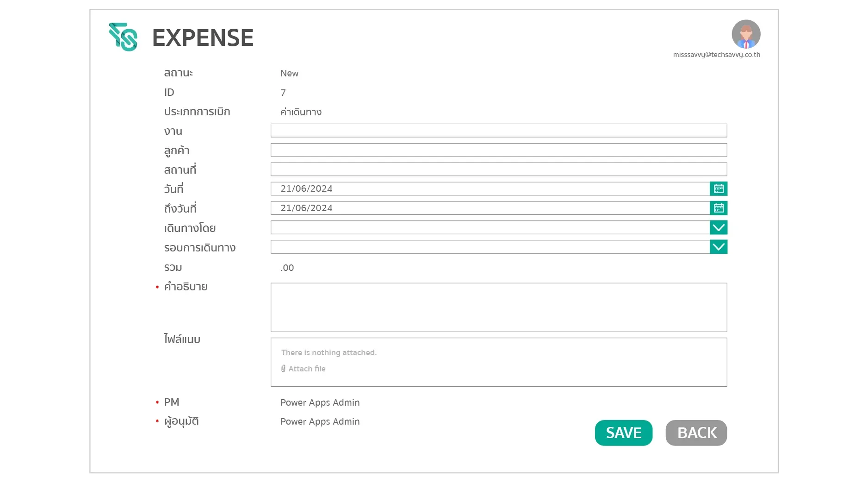Click the EXPENSE page title
The width and height of the screenshot is (868, 483).
pyautogui.click(x=203, y=37)
